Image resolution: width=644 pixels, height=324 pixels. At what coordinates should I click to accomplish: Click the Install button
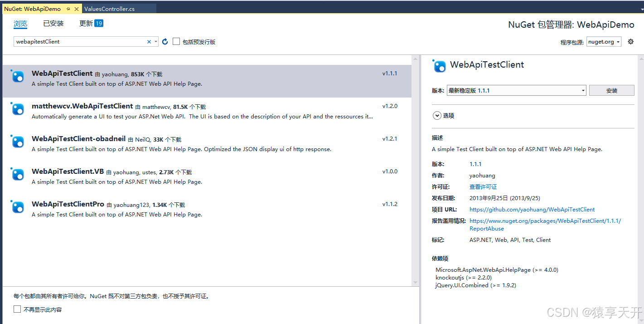611,90
